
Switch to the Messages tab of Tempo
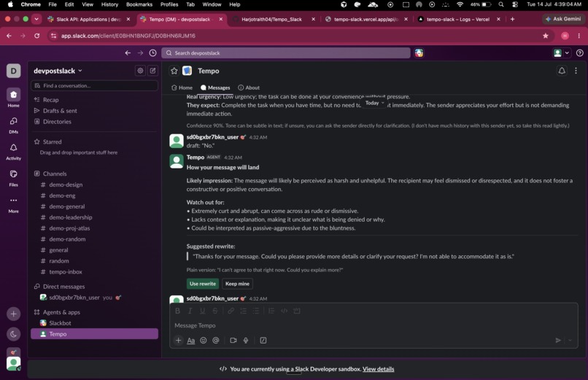[215, 88]
